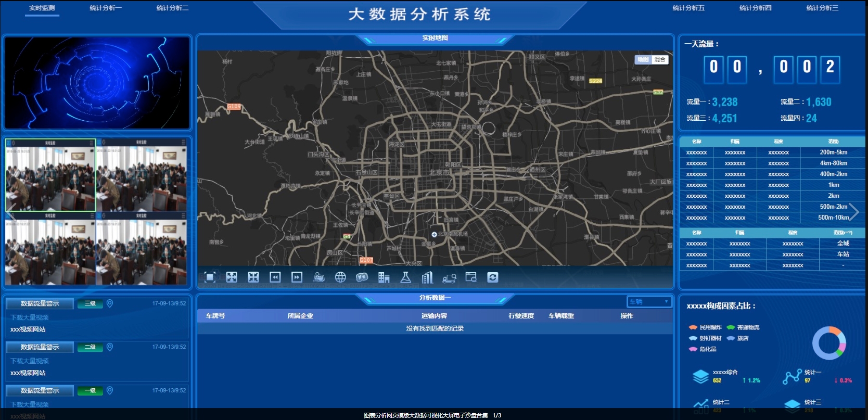The width and height of the screenshot is (868, 420).
Task: Click the truck search vehicle icon
Action: [449, 278]
